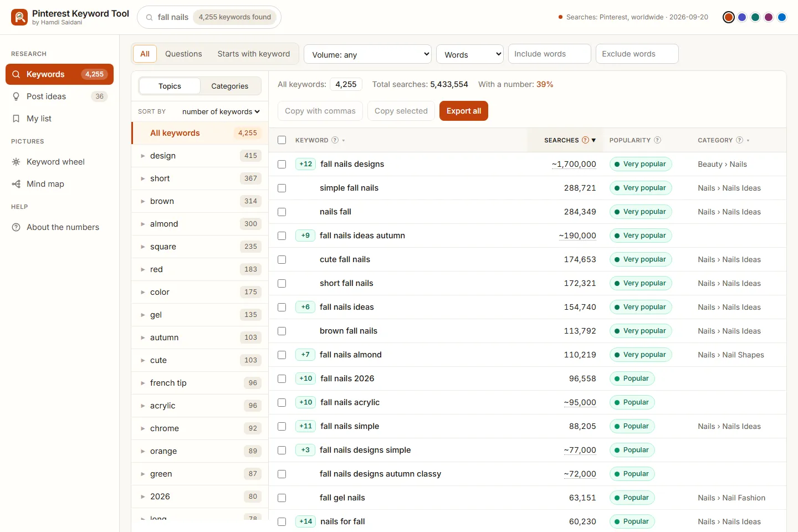Image resolution: width=798 pixels, height=532 pixels.
Task: Check the box for nails fall
Action: tap(282, 212)
